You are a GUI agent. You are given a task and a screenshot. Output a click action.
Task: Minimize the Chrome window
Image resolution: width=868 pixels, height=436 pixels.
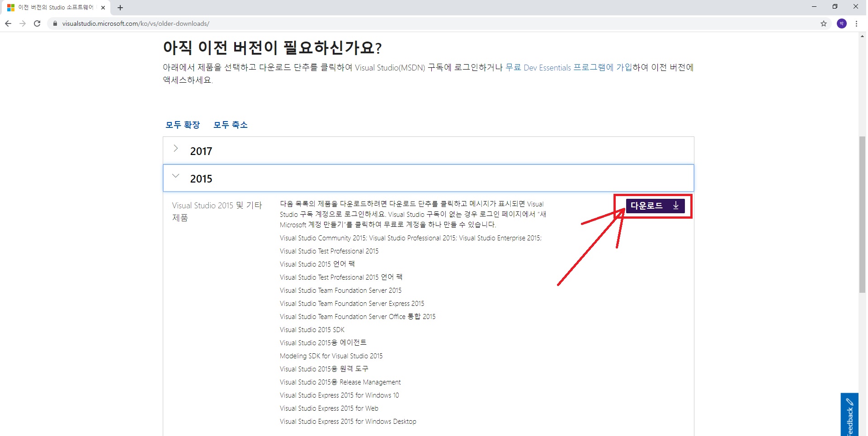814,7
